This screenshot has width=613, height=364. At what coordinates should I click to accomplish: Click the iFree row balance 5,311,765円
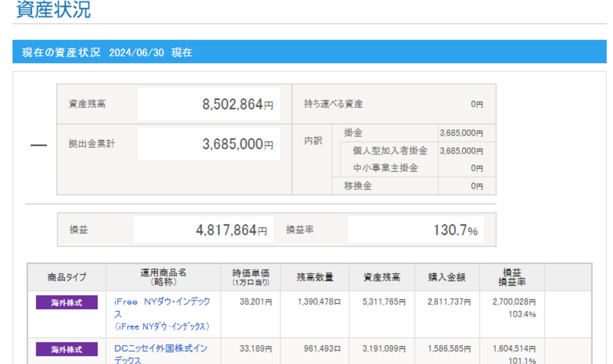click(x=383, y=302)
